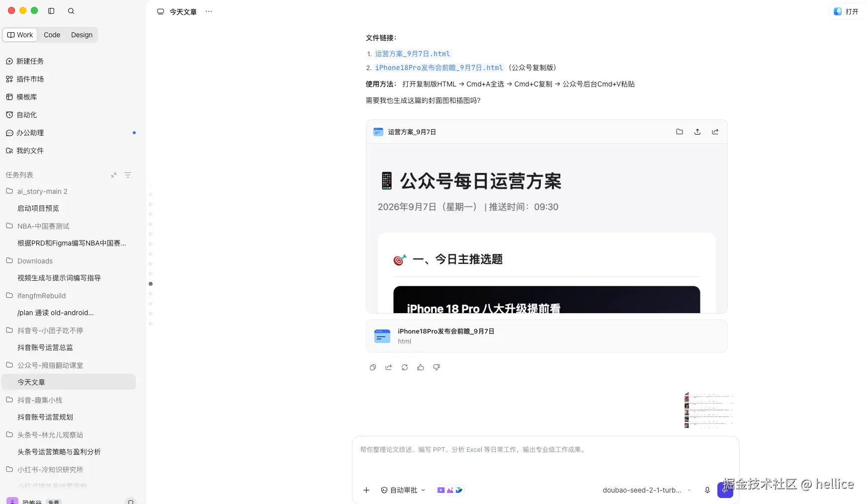This screenshot has width=867, height=504.
Task: Collapse all in task list header
Action: click(x=114, y=175)
